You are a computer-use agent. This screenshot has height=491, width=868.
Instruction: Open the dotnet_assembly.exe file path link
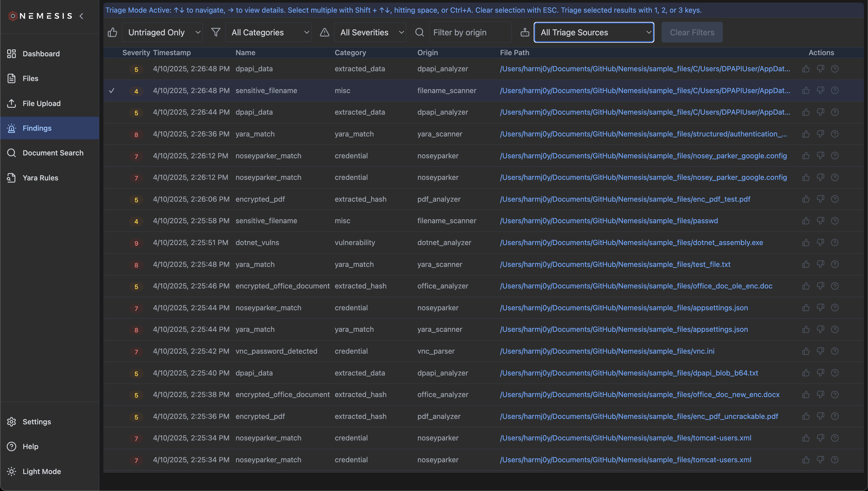tap(631, 242)
